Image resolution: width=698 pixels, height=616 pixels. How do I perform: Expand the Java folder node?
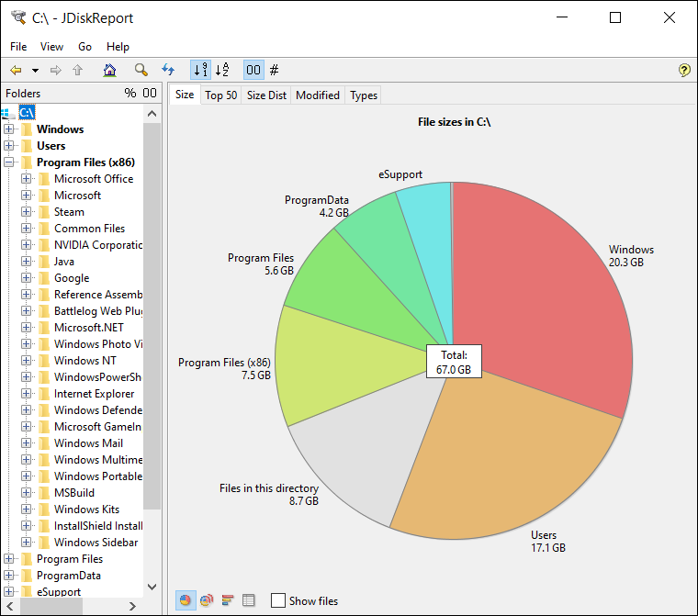pos(27,262)
